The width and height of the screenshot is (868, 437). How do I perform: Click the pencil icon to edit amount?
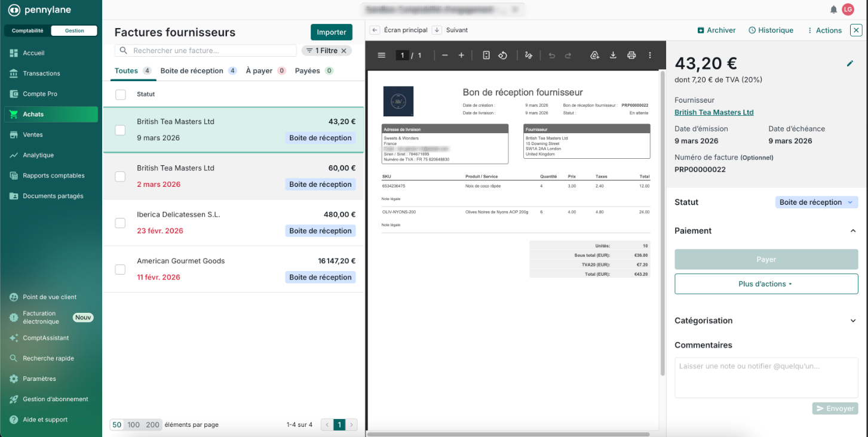[850, 63]
